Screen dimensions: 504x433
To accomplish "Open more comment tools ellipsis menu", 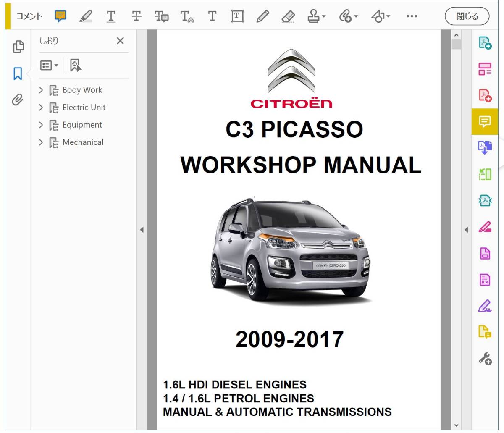I will pyautogui.click(x=412, y=16).
